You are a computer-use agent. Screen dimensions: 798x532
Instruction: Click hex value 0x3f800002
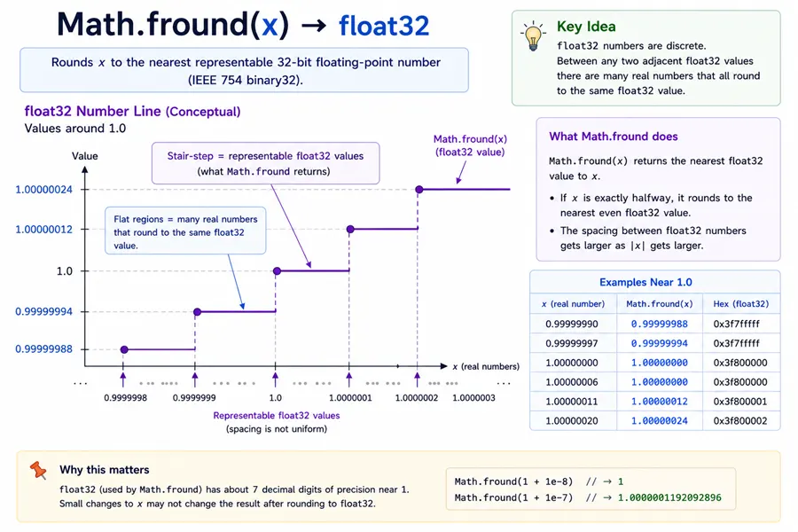point(740,420)
